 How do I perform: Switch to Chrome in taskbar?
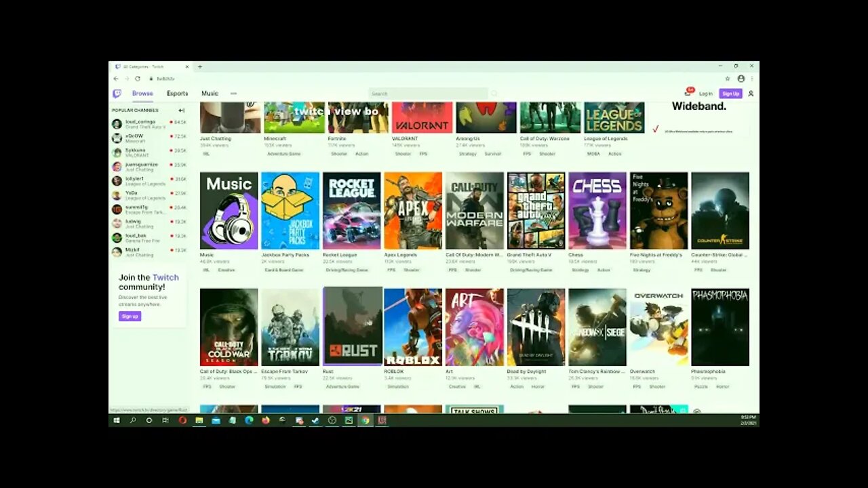tap(366, 420)
